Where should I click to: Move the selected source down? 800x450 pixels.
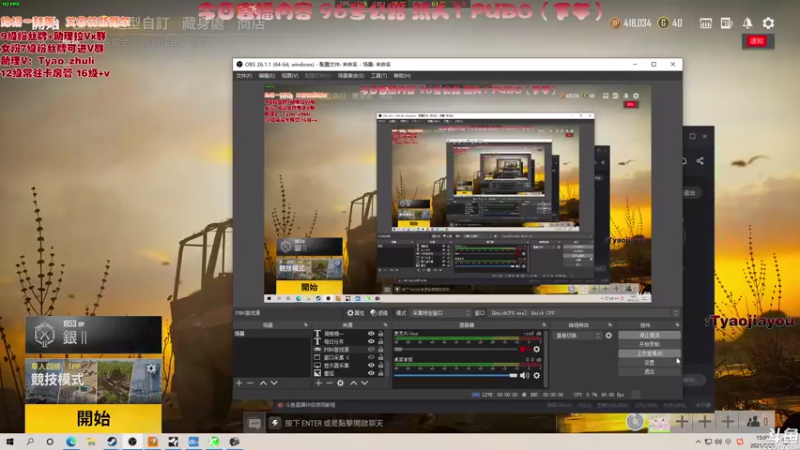click(x=364, y=383)
